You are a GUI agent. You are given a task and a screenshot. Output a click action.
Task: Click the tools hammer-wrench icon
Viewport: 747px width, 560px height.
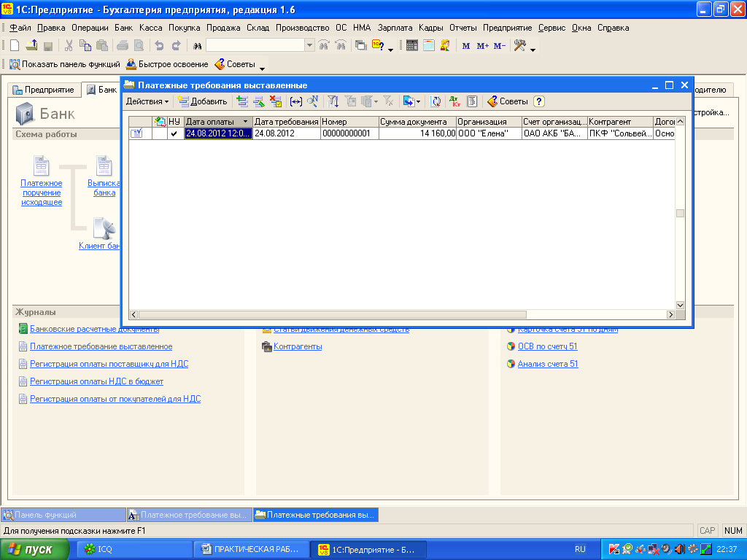(x=519, y=46)
